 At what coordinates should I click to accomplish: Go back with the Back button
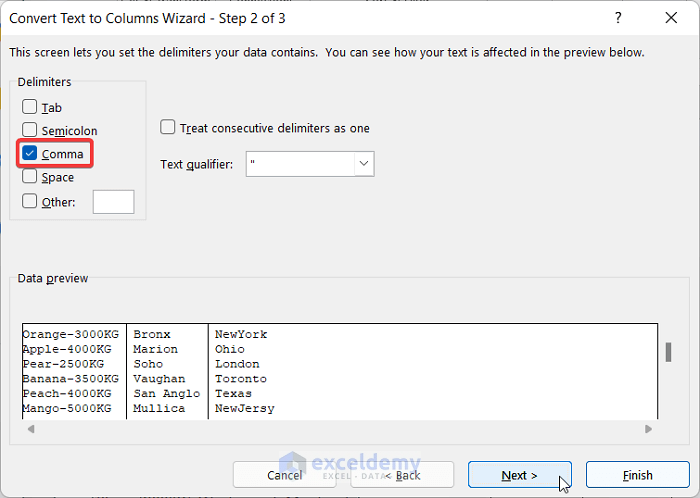[x=400, y=475]
